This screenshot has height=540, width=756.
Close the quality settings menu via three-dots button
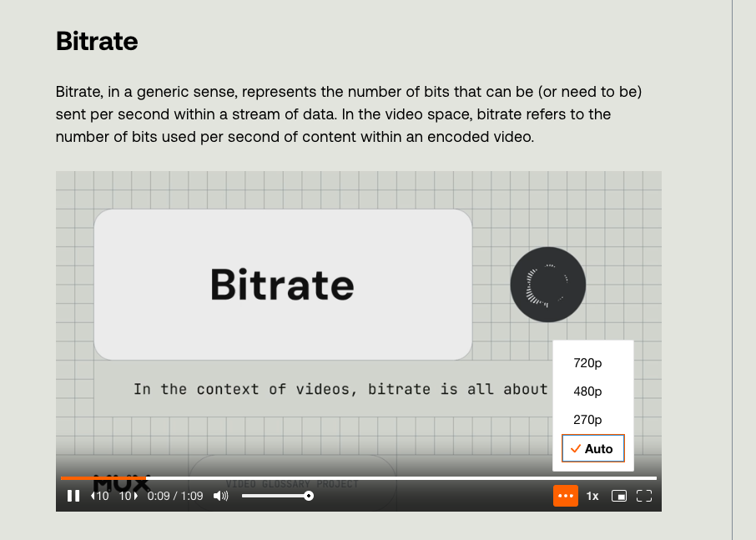click(565, 496)
